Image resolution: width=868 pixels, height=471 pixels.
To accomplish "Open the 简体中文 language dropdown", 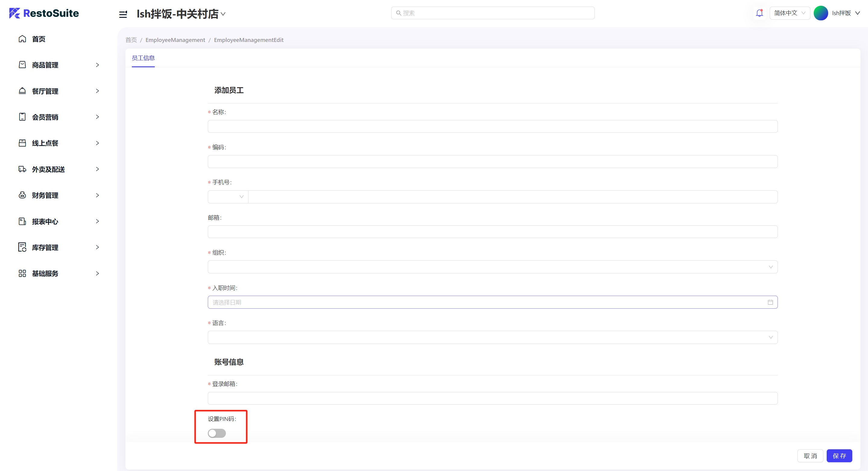I will coord(790,13).
